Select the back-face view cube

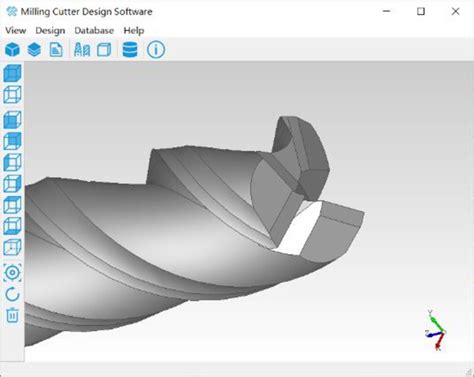click(13, 141)
